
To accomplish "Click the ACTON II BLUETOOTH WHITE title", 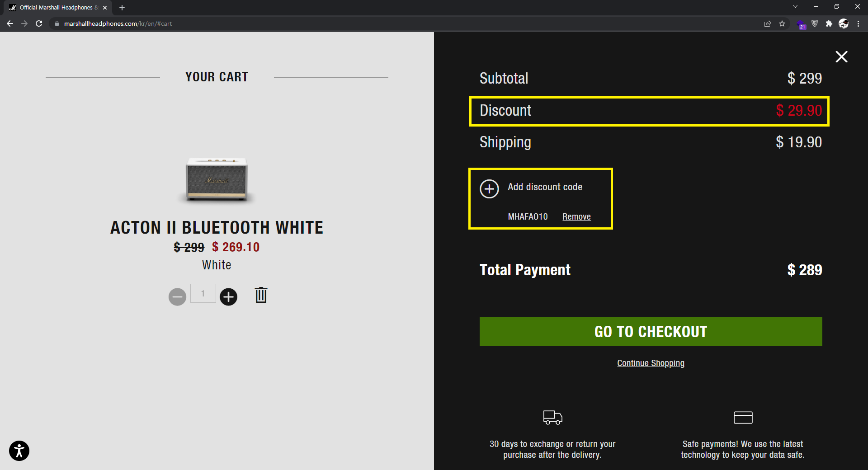I will (x=217, y=227).
